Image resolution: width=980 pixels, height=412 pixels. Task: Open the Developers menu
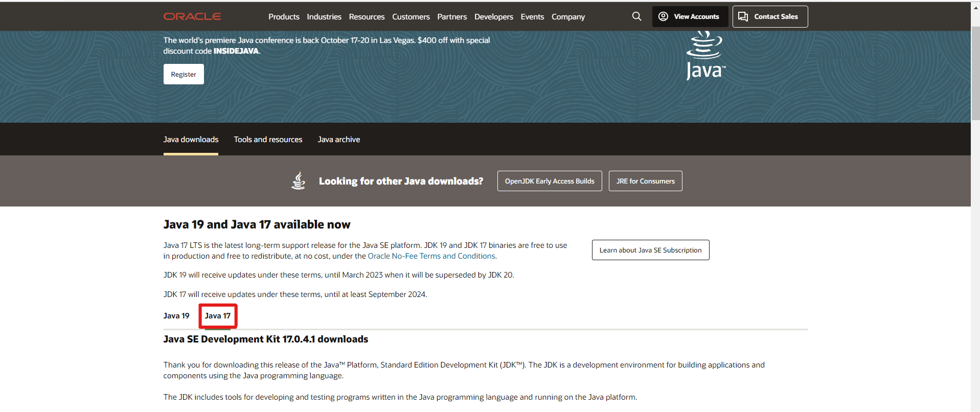[x=494, y=16]
